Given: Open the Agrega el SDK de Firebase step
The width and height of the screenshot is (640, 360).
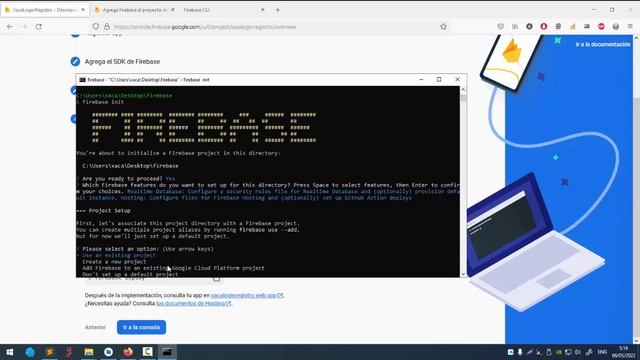Looking at the screenshot, I should coord(122,62).
